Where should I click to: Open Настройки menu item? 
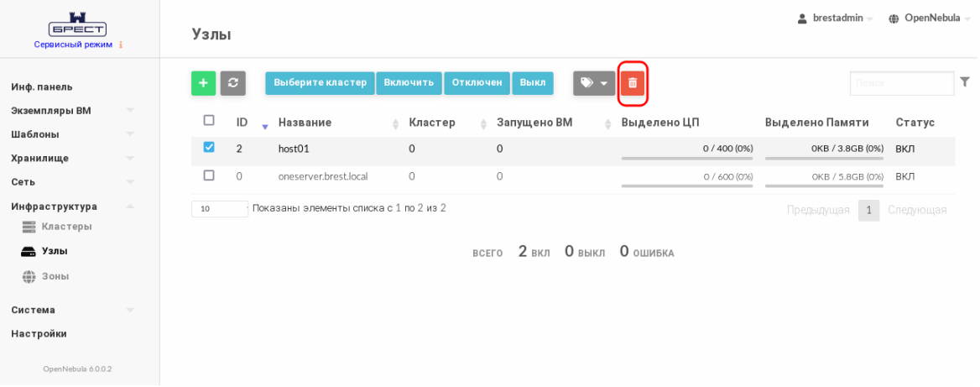pos(39,334)
